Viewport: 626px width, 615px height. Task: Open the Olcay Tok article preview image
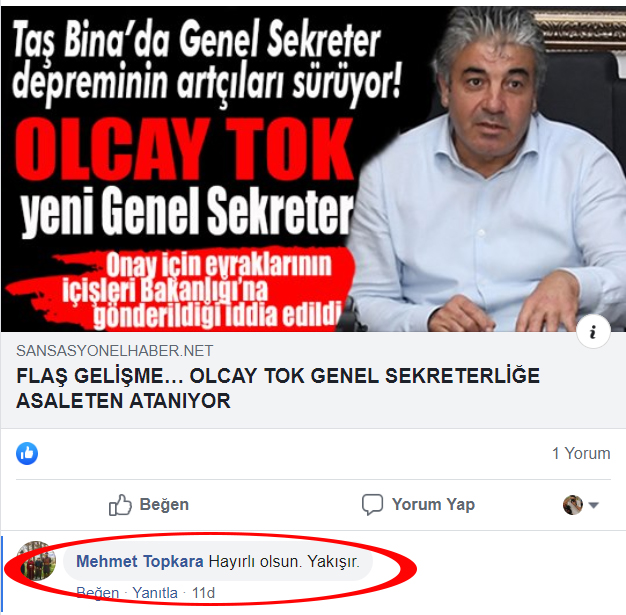[x=313, y=169]
